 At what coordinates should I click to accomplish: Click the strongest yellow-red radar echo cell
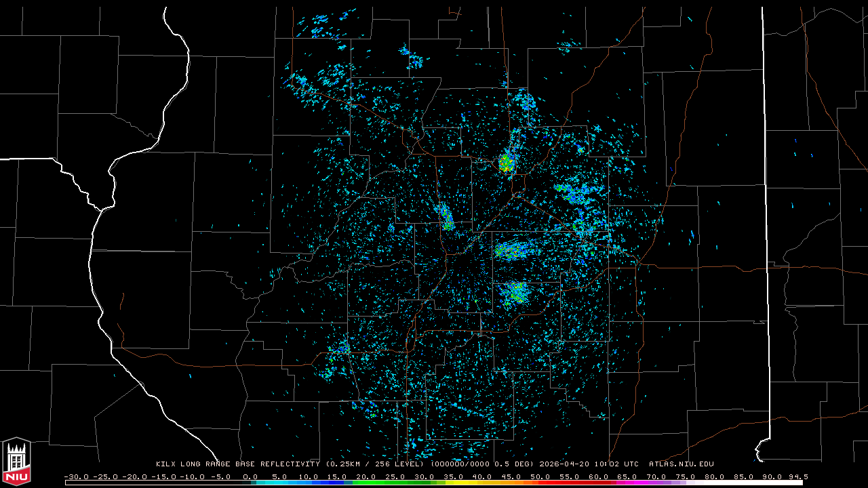pyautogui.click(x=506, y=163)
